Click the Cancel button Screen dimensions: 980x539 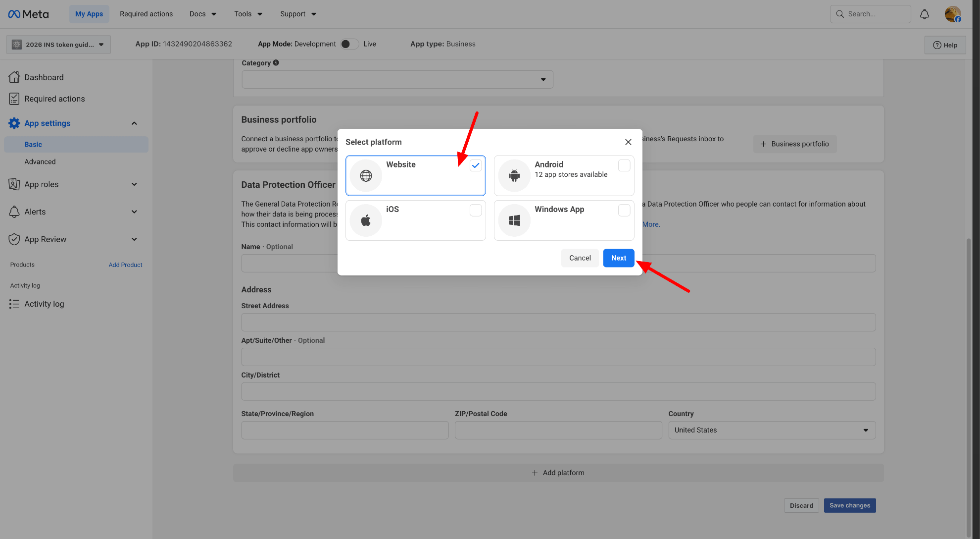click(580, 258)
